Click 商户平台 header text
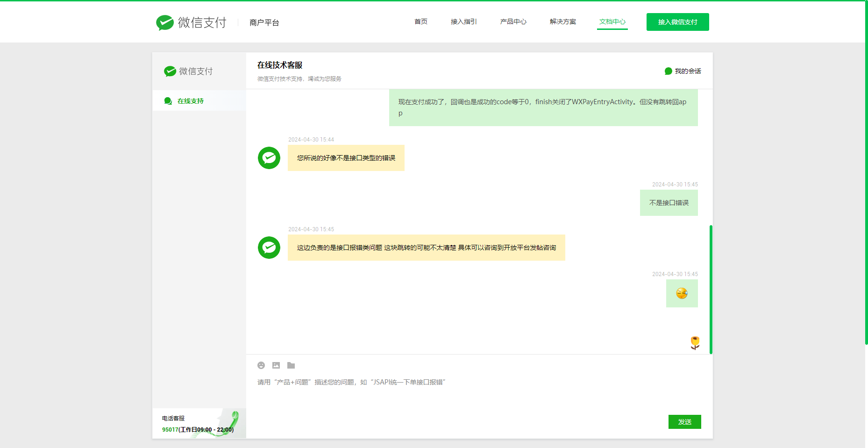The width and height of the screenshot is (868, 448). pos(264,22)
